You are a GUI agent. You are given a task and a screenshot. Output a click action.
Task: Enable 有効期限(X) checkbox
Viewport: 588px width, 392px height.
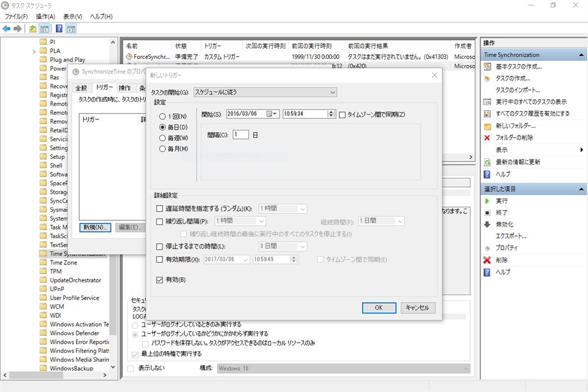pos(160,259)
